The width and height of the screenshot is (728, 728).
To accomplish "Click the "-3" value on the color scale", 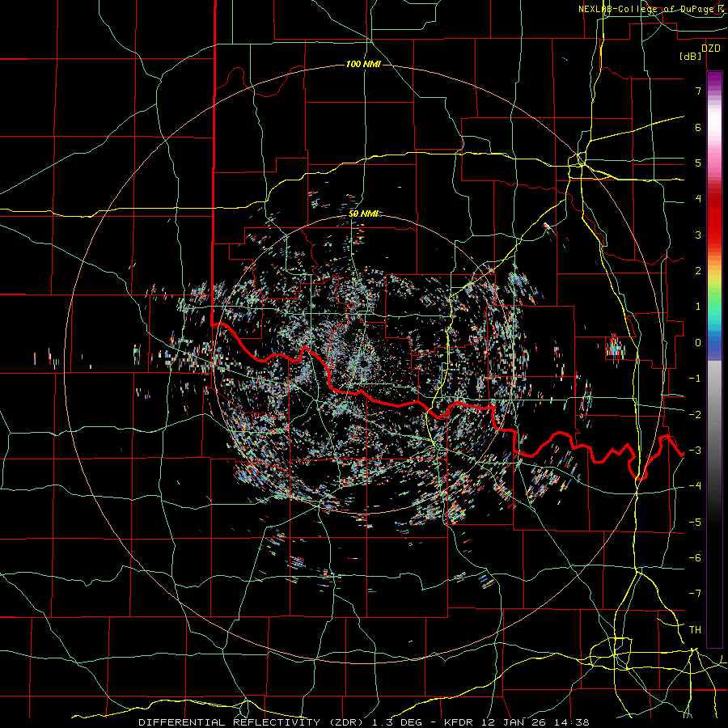I will coord(695,451).
